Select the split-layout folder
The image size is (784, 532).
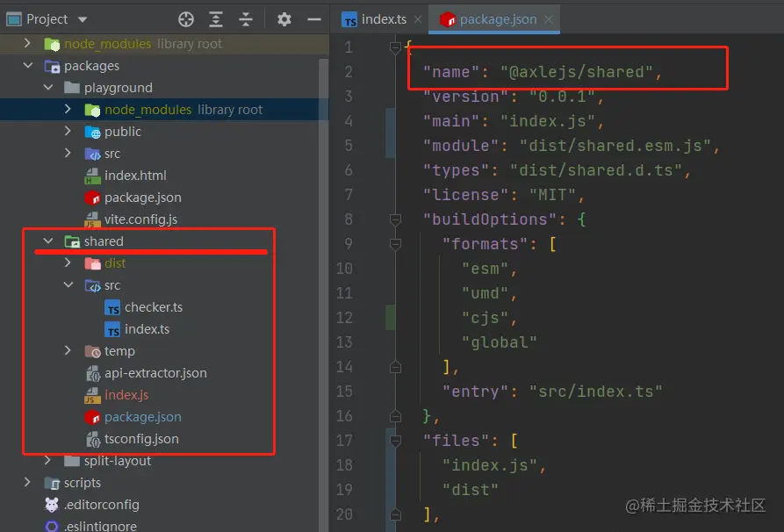click(118, 461)
